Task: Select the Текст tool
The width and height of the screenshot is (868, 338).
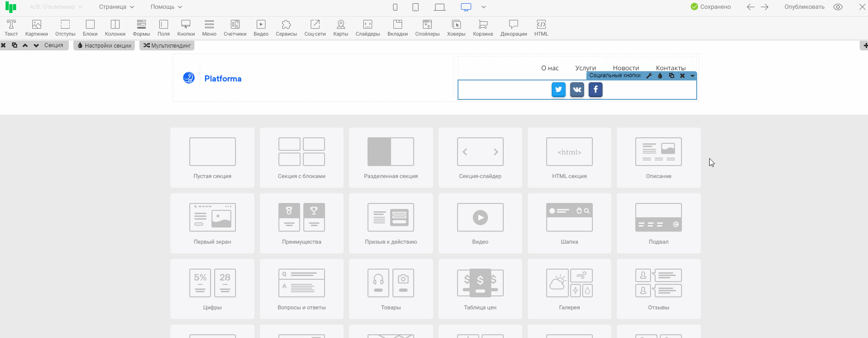Action: [x=11, y=28]
